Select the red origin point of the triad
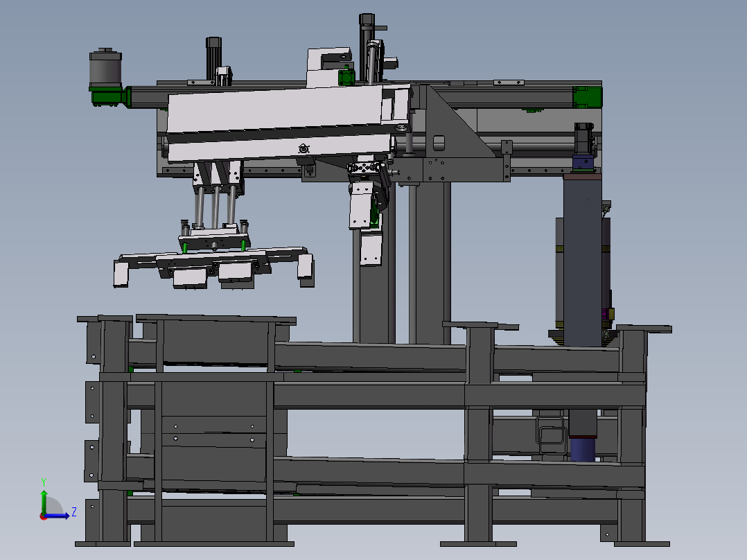747x560 pixels. [44, 516]
